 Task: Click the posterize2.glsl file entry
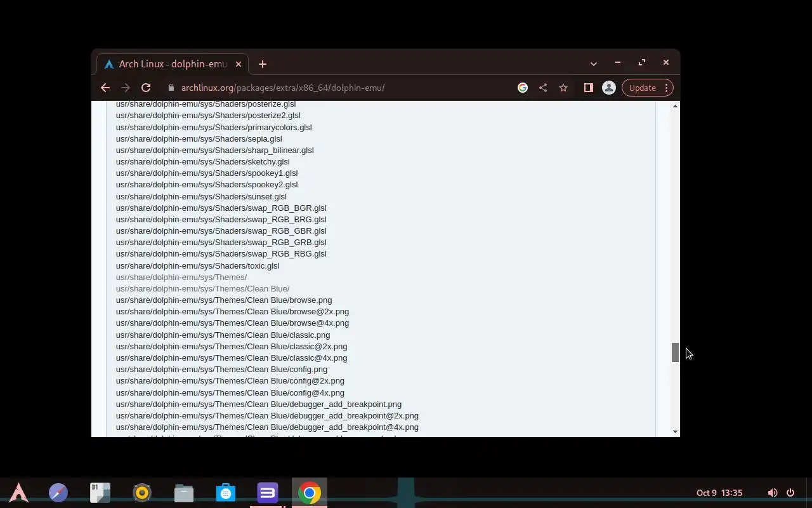click(208, 116)
